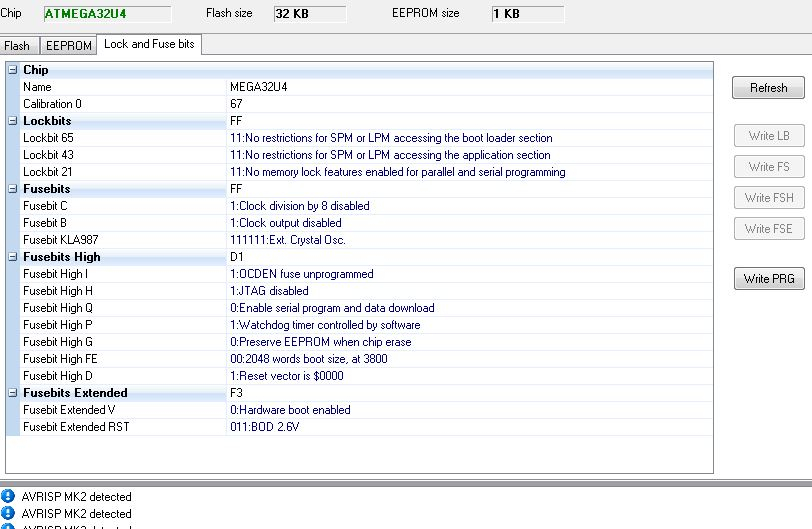Click the Write FSE button
Screen dimensions: 812x529
tap(769, 229)
